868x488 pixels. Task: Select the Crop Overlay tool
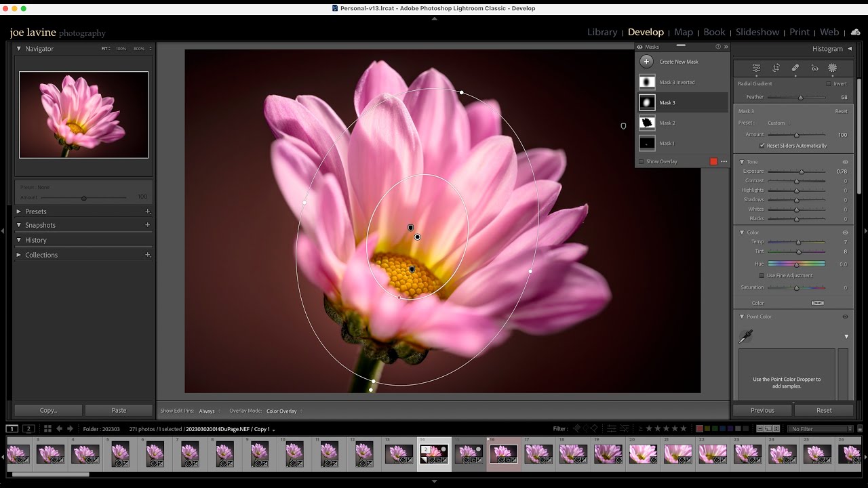click(x=776, y=68)
